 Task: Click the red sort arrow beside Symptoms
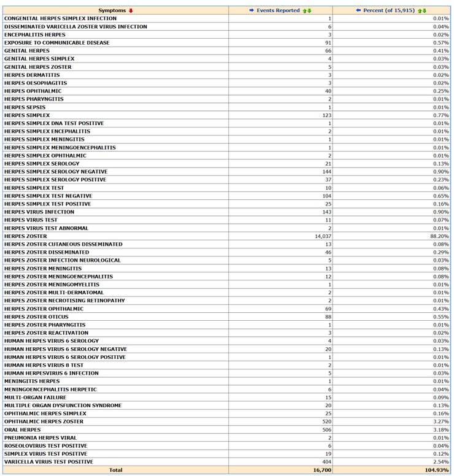pyautogui.click(x=131, y=10)
